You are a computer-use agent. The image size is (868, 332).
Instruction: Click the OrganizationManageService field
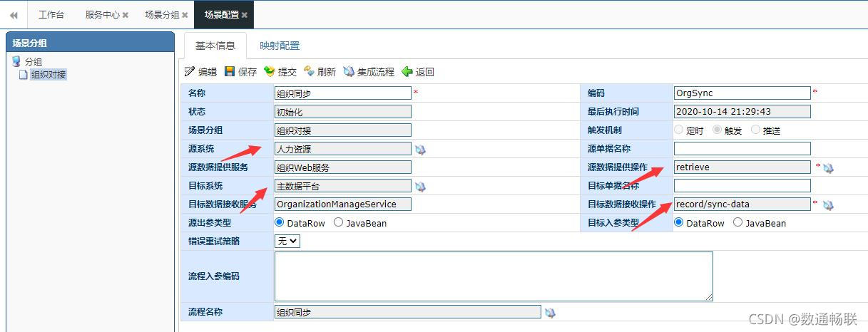pyautogui.click(x=343, y=204)
